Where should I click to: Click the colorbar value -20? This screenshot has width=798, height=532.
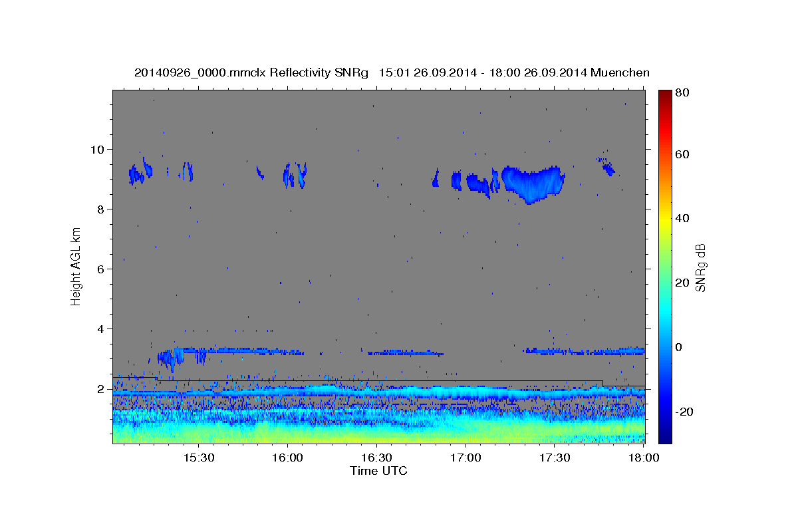pos(684,412)
